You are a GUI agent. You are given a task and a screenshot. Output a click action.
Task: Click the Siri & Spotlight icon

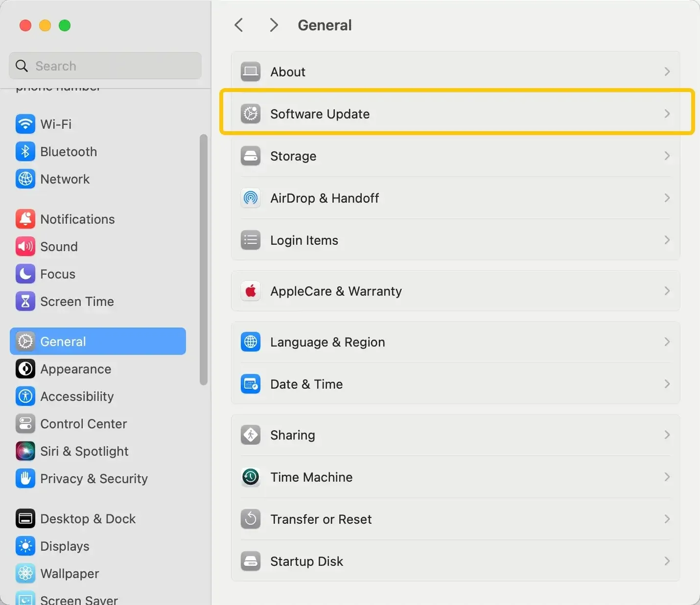coord(25,451)
